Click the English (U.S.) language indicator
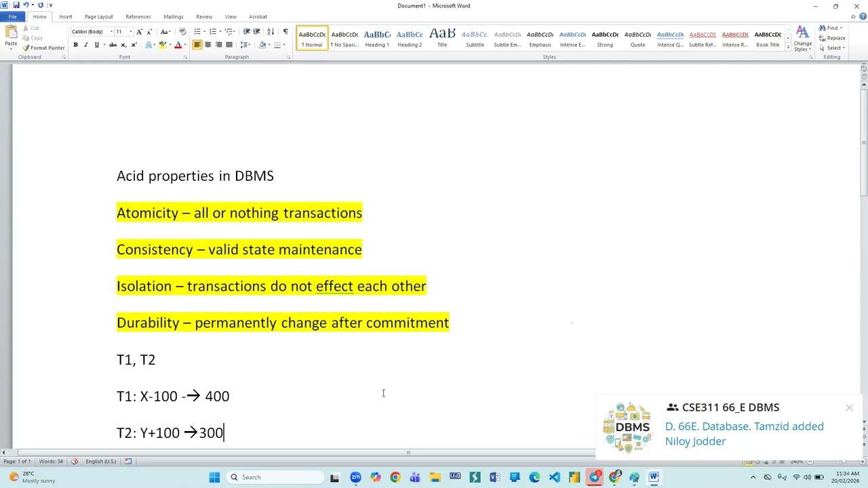 pos(101,461)
